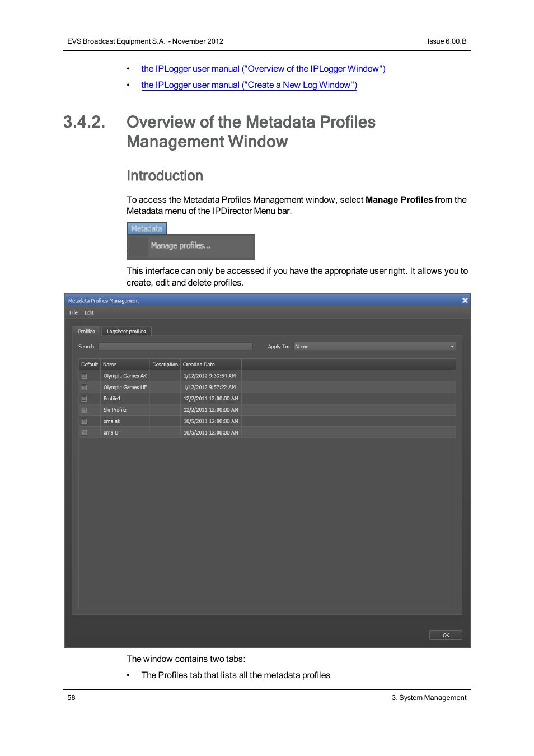The image size is (534, 756).
Task: Open the File menu
Action: (x=73, y=312)
